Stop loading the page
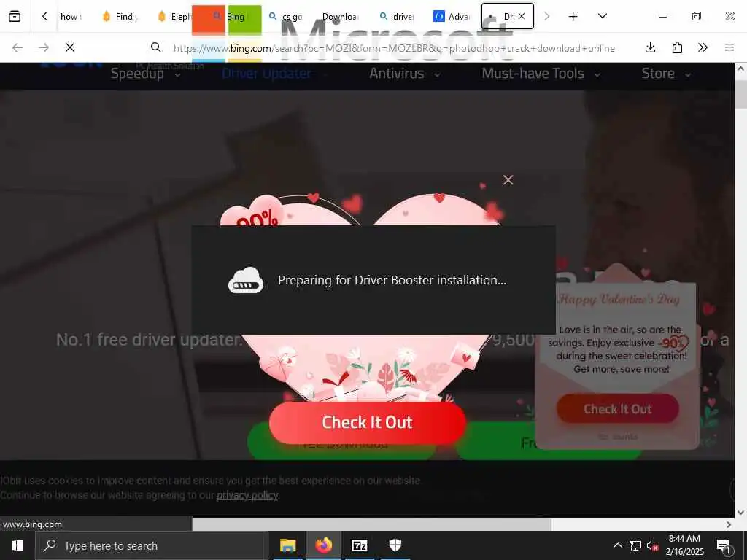 (70, 47)
